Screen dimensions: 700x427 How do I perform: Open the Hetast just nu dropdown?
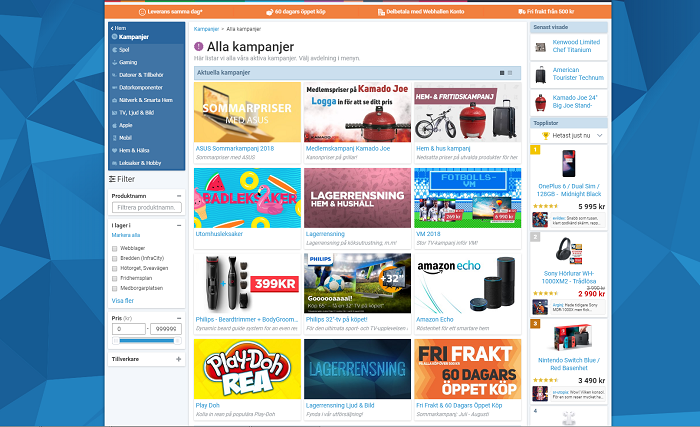pos(571,133)
